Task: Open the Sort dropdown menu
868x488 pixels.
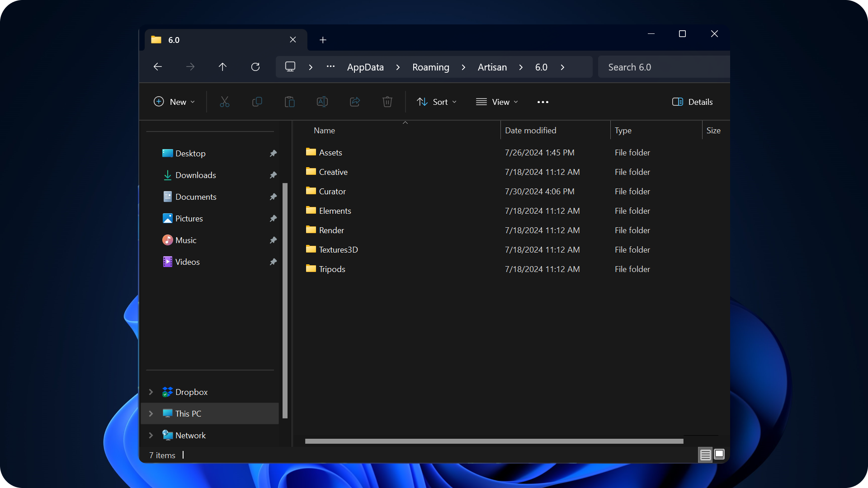Action: pos(437,102)
